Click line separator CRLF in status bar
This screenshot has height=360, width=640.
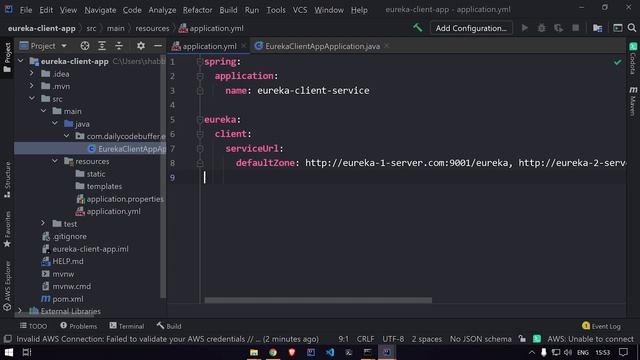pos(365,339)
